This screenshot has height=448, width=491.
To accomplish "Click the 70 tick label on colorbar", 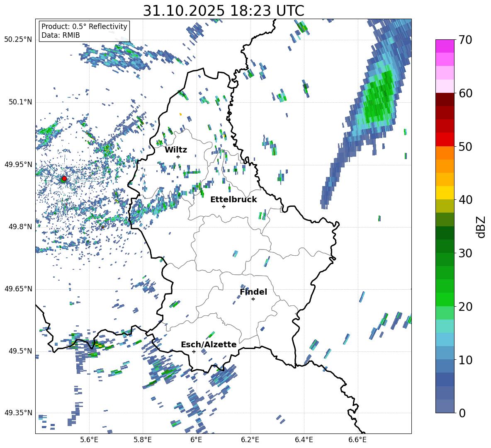I will [465, 40].
